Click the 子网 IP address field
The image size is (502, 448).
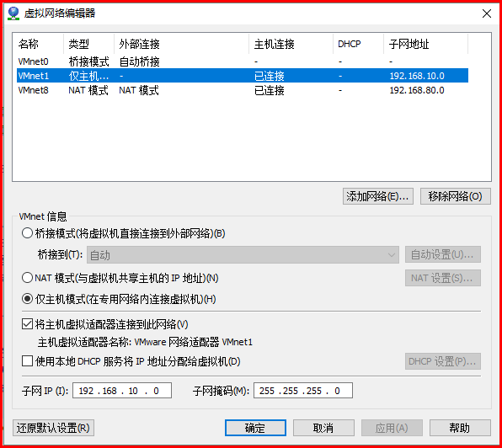pyautogui.click(x=122, y=391)
